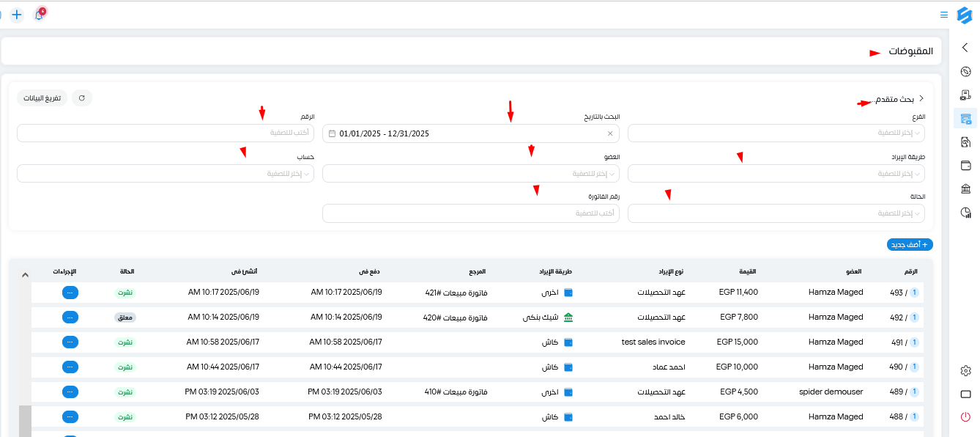This screenshot has width=980, height=437.
Task: Click the red power logout icon
Action: (x=965, y=417)
